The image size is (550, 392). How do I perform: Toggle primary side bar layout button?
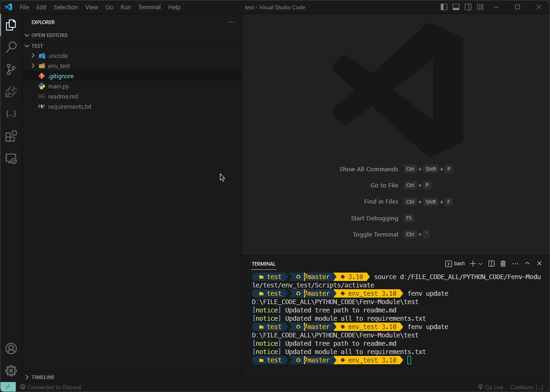(x=444, y=7)
